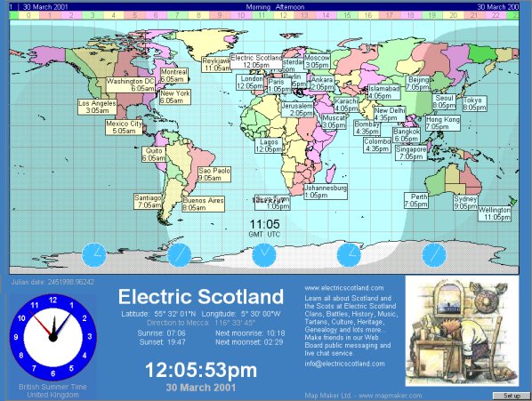Click the Jerusalem 2:05pm label

[x=297, y=109]
